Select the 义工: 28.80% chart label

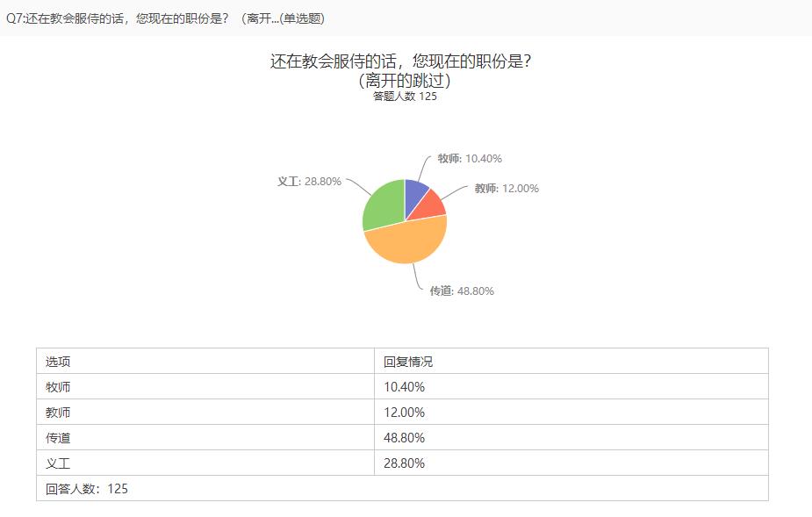point(309,182)
